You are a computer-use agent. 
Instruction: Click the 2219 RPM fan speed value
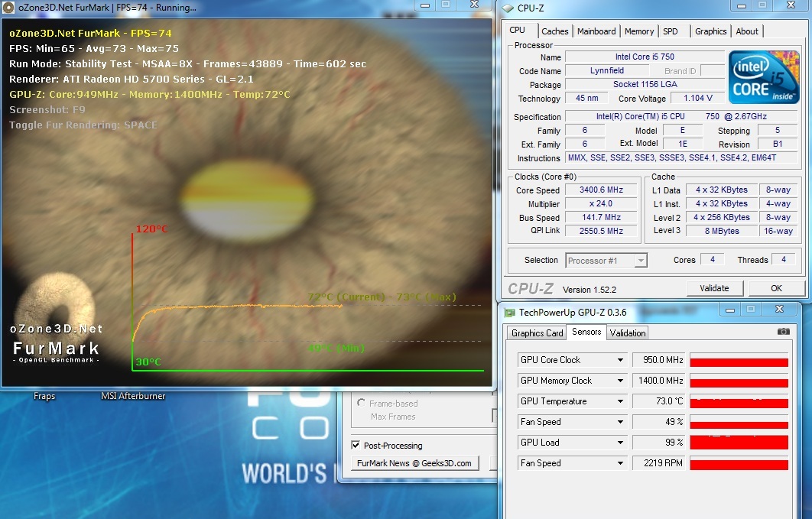(x=659, y=463)
